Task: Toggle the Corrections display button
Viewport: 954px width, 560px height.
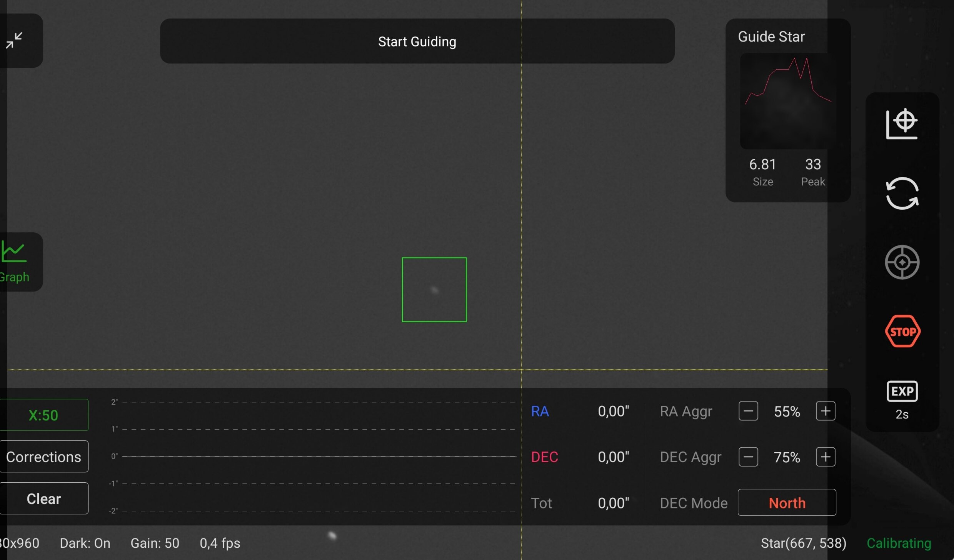Action: (x=44, y=457)
